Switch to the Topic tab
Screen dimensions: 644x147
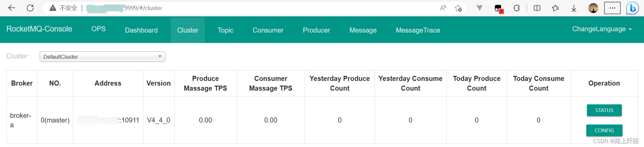coord(226,30)
